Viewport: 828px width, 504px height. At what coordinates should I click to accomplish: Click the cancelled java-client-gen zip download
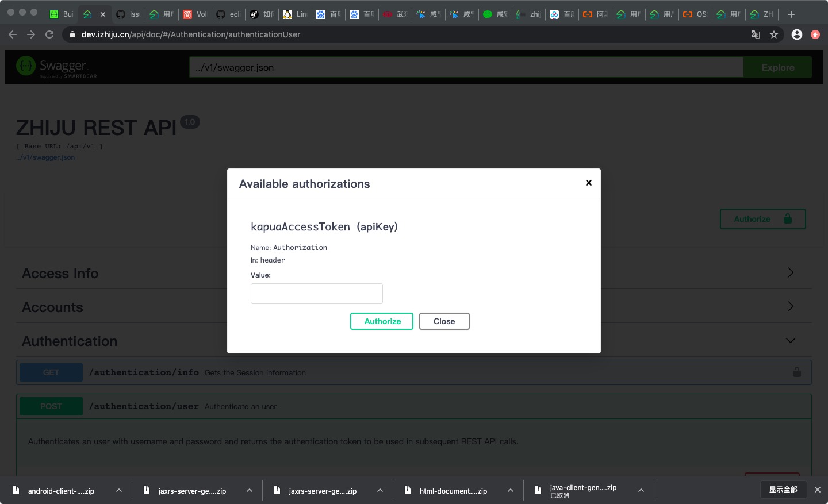coord(583,491)
